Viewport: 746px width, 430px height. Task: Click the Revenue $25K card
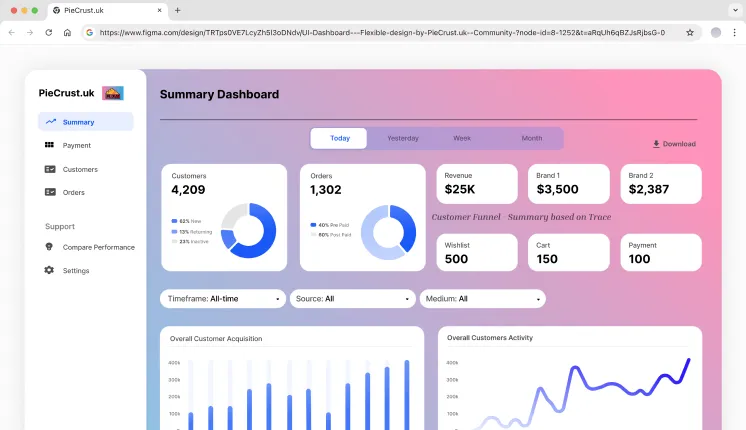click(x=477, y=184)
